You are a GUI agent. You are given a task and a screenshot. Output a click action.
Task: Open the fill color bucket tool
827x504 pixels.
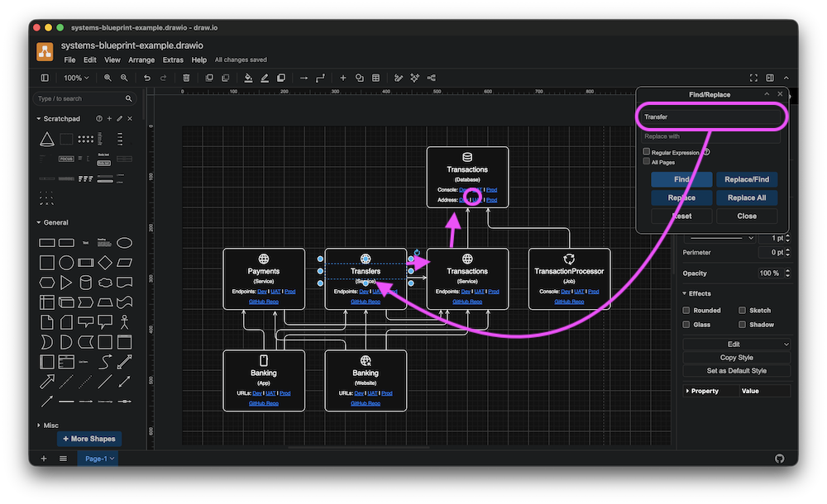point(248,78)
